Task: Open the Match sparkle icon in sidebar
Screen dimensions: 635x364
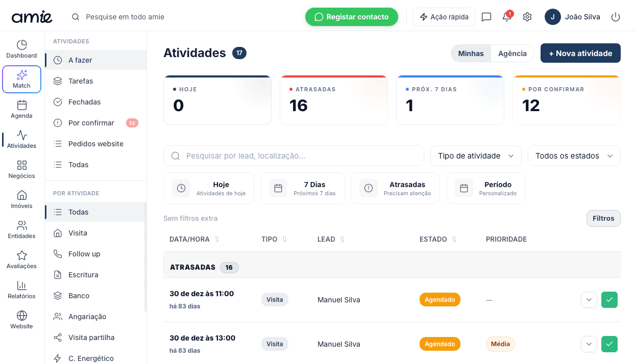Action: 21,75
